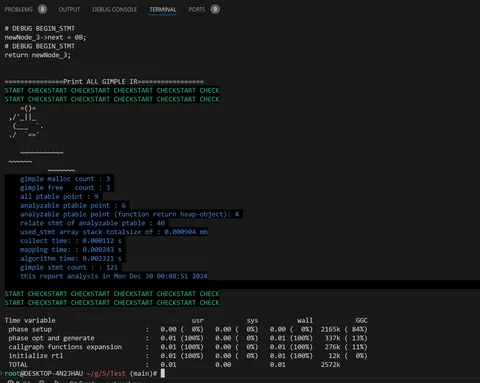Click the PORTS count badge showing 9
Image resolution: width=480 pixels, height=383 pixels.
tap(215, 9)
